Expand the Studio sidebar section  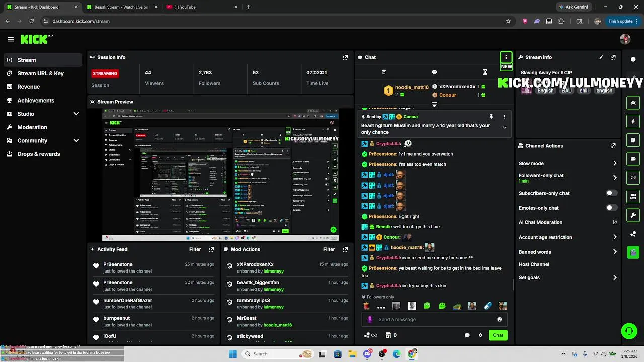(x=76, y=114)
